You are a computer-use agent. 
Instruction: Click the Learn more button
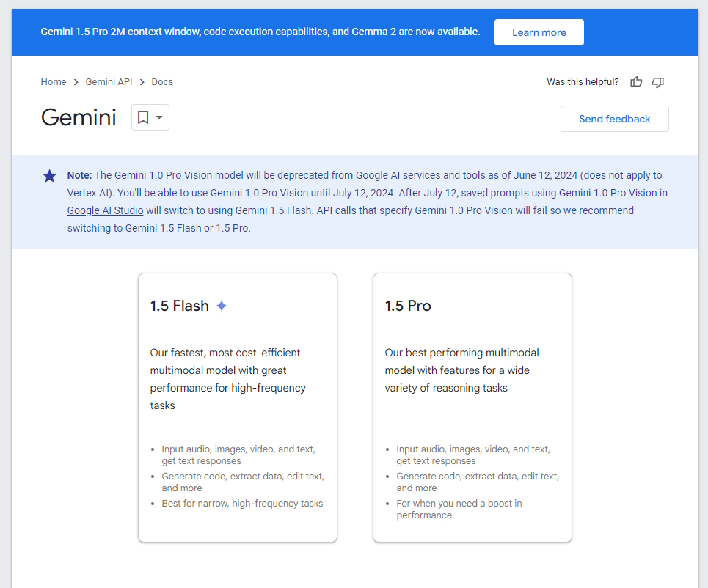539,32
